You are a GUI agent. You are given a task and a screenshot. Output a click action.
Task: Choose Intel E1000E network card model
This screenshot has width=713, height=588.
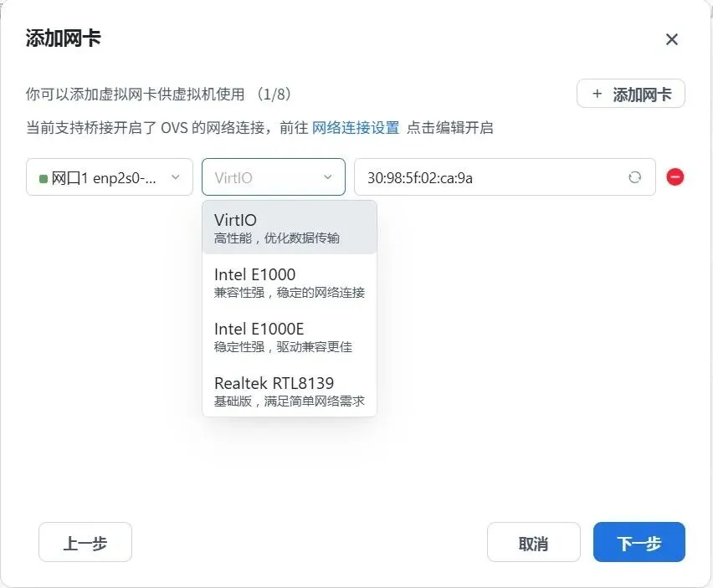click(x=290, y=337)
